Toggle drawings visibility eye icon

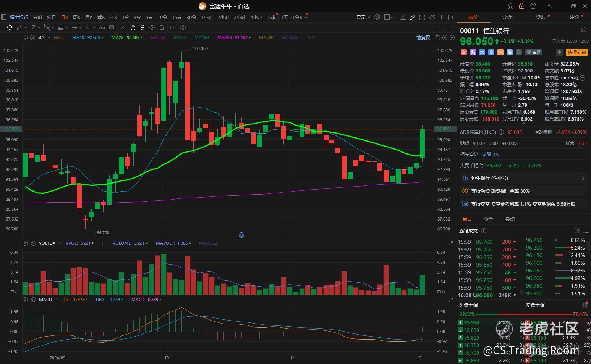(152, 27)
